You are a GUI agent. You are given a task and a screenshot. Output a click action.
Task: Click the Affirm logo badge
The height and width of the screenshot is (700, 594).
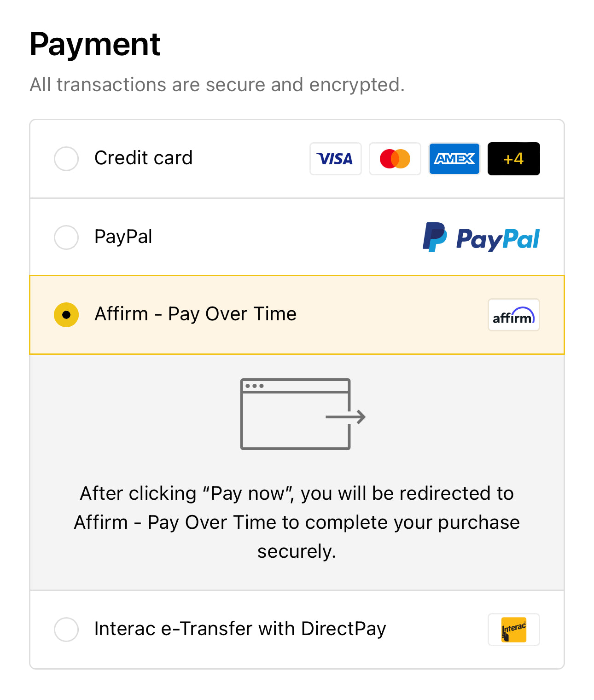[513, 315]
